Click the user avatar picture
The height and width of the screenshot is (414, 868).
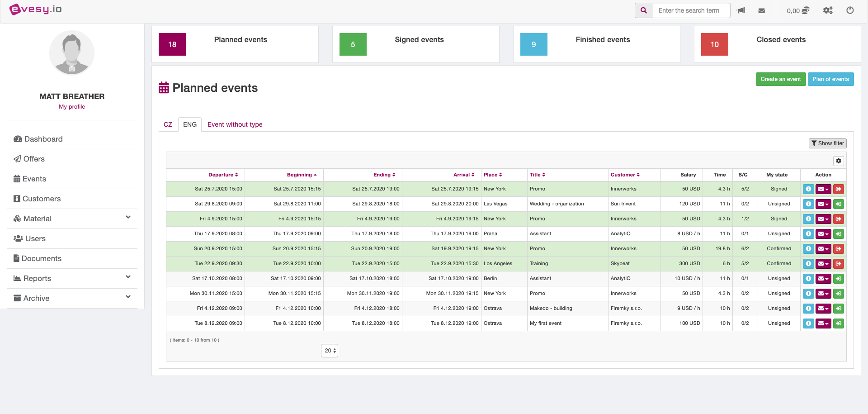coord(72,52)
